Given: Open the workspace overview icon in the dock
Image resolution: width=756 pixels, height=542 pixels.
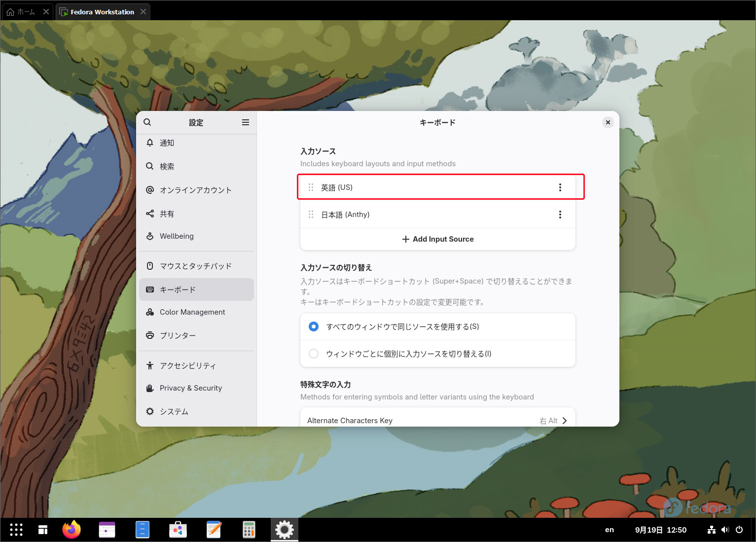Looking at the screenshot, I should (43, 530).
